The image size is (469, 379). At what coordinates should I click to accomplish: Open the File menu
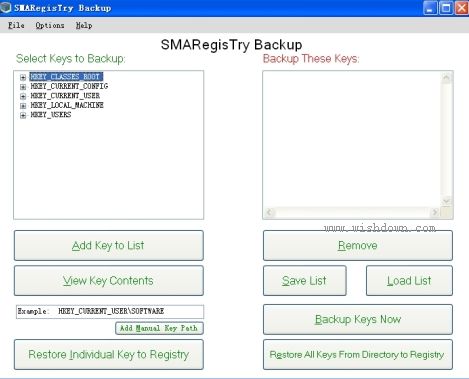point(16,25)
